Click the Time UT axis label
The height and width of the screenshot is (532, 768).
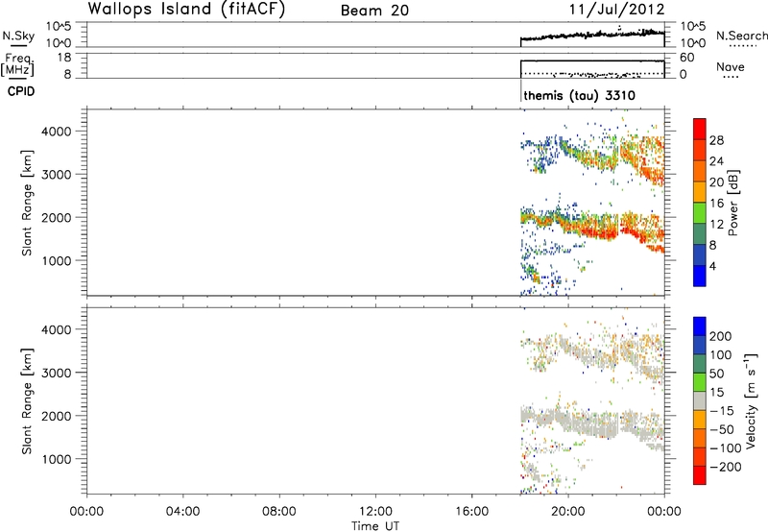375,526
